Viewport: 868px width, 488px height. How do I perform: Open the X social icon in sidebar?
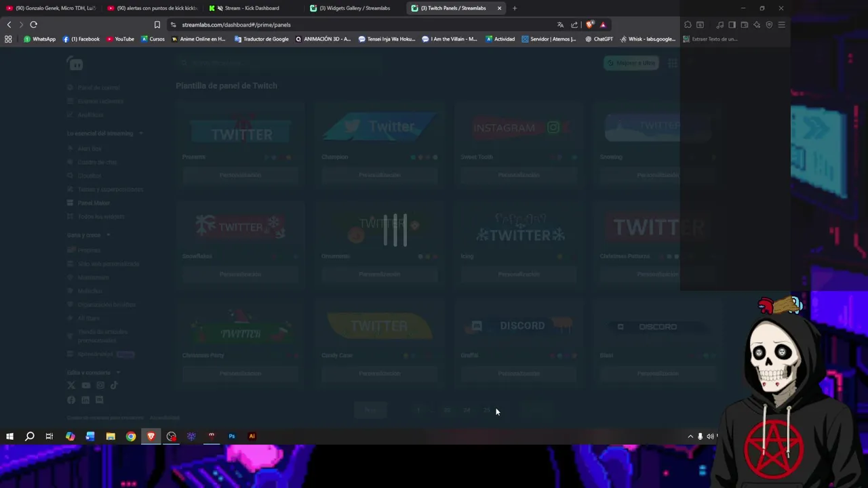(71, 386)
